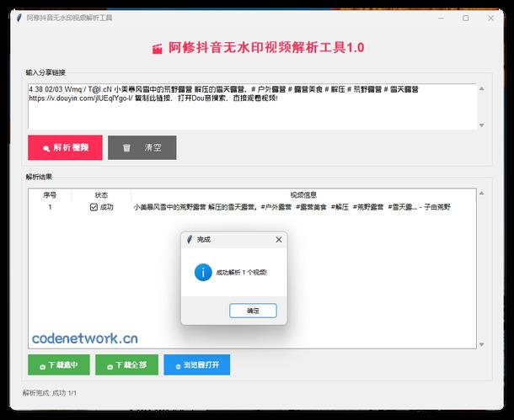
Task: Click the feather icon in 完成 dialog title
Action: 190,239
